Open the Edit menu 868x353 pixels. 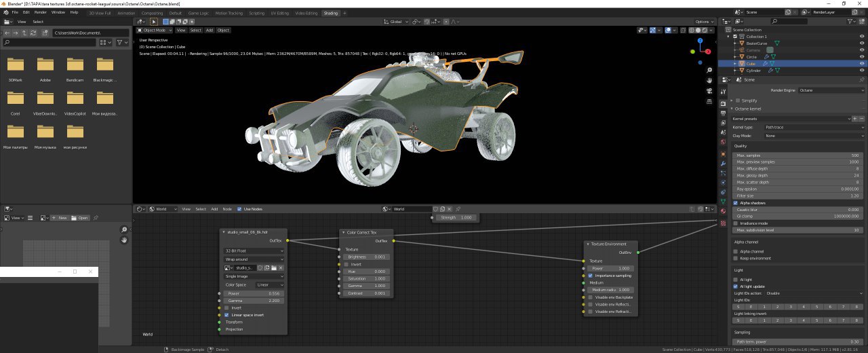(x=26, y=12)
